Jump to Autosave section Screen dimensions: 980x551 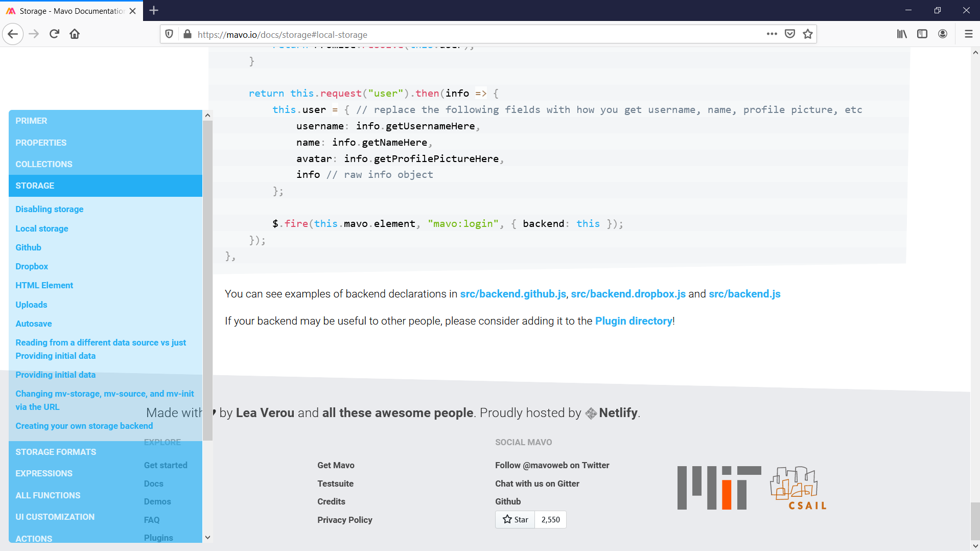33,324
